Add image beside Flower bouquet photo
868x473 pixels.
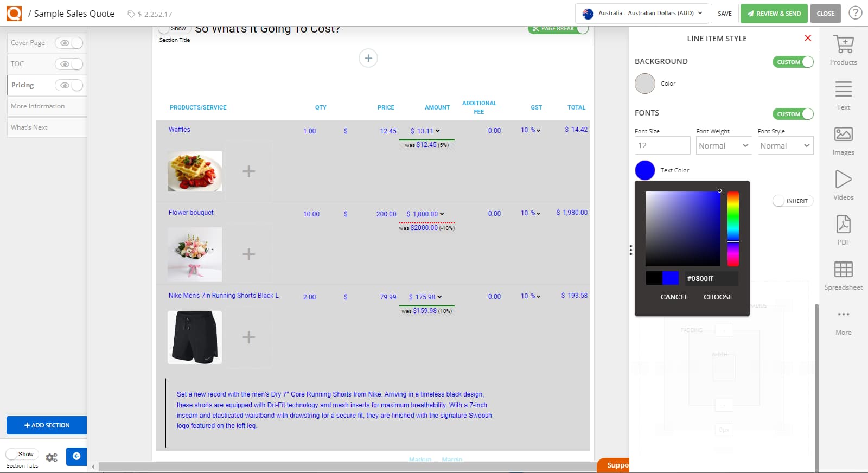[x=248, y=254]
